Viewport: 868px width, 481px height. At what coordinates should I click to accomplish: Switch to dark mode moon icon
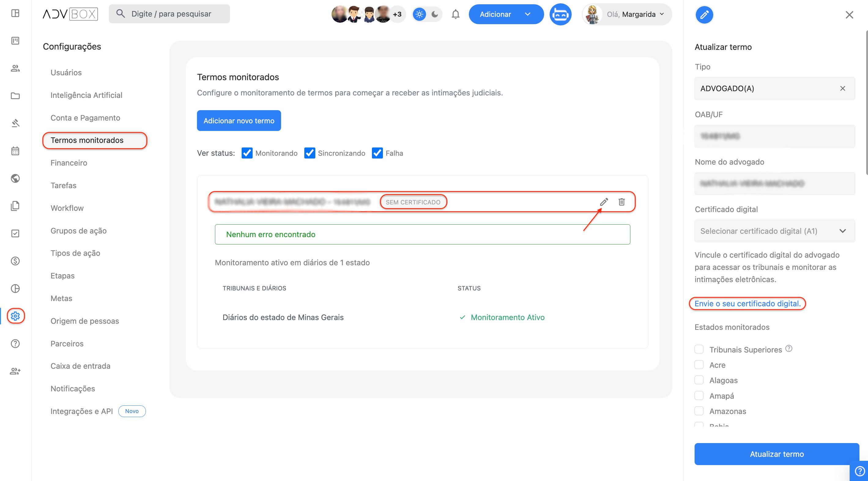click(435, 14)
